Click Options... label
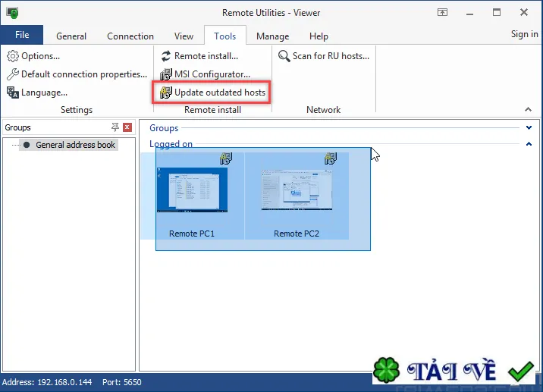 click(40, 56)
